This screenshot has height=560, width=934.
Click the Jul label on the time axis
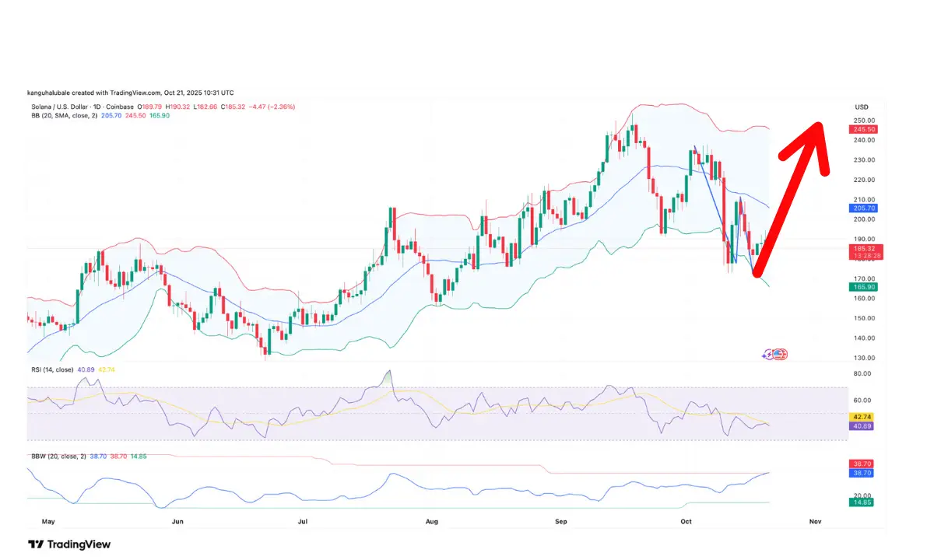coord(303,521)
